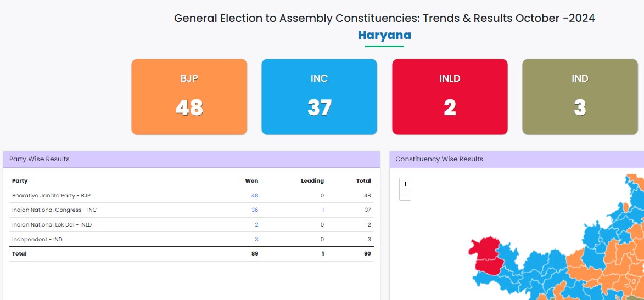The height and width of the screenshot is (300, 644).
Task: Open the IND 3 seats card
Action: (x=580, y=97)
